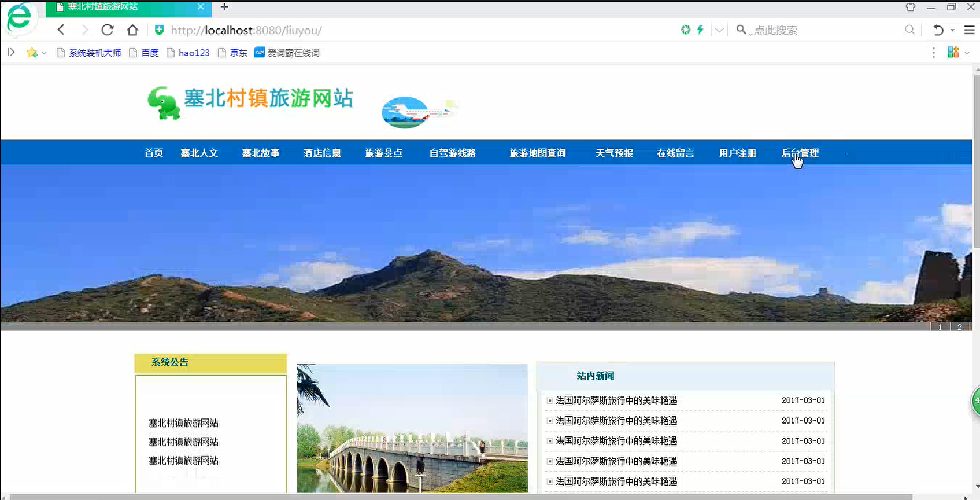Click the search magnifier engine selector
This screenshot has height=500, width=980.
click(x=742, y=30)
